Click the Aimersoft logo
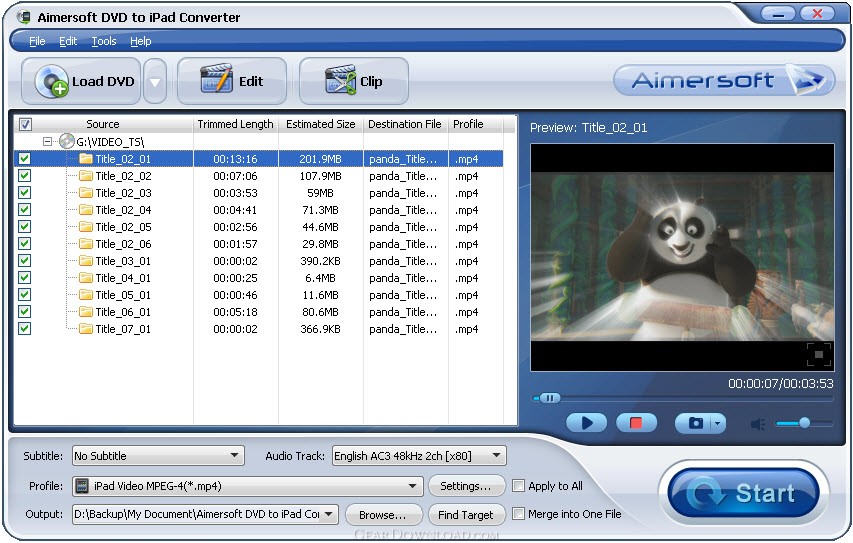This screenshot has width=853, height=543. 724,81
